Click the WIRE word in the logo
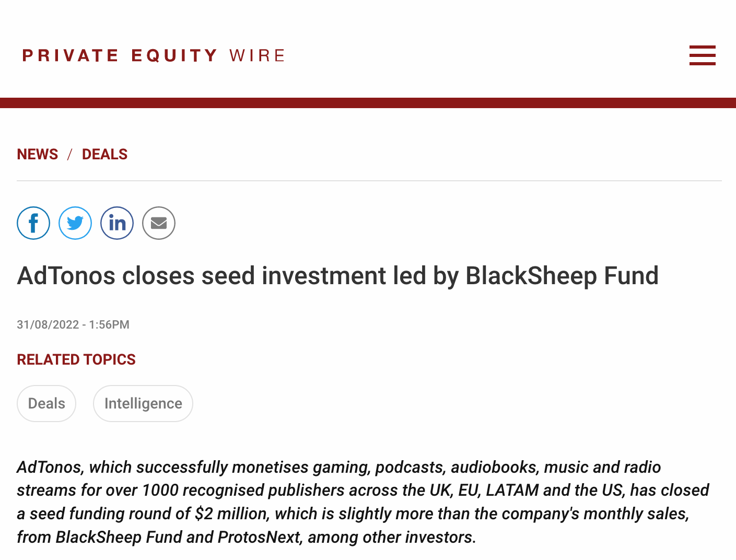The width and height of the screenshot is (736, 560). pyautogui.click(x=257, y=55)
